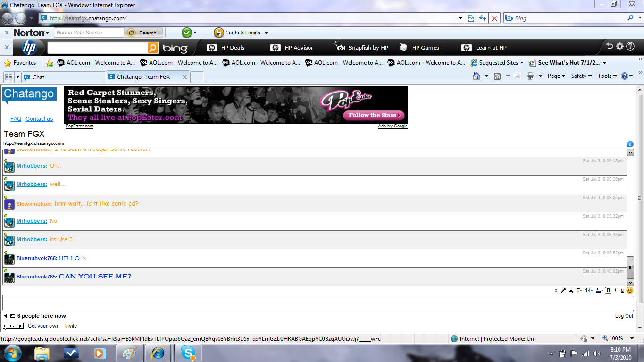The image size is (644, 362).
Task: Click the Print icon in command bar
Action: click(530, 76)
